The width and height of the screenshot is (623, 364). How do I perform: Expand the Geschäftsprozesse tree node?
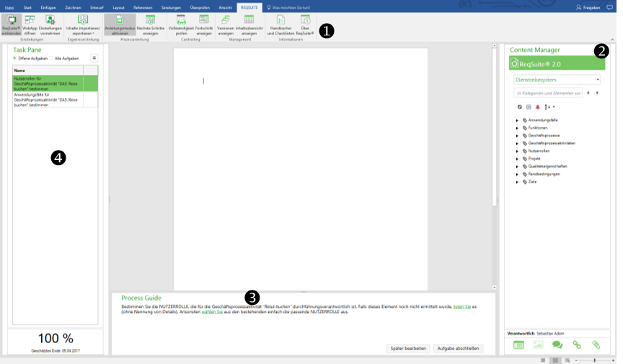pyautogui.click(x=517, y=135)
